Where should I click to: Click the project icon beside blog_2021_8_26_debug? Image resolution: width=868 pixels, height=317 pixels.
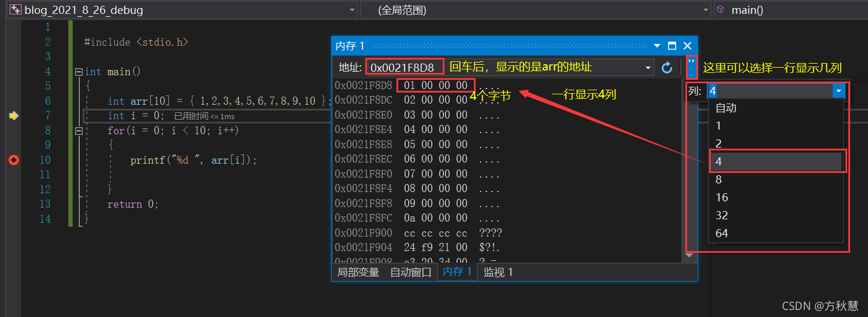tap(15, 10)
